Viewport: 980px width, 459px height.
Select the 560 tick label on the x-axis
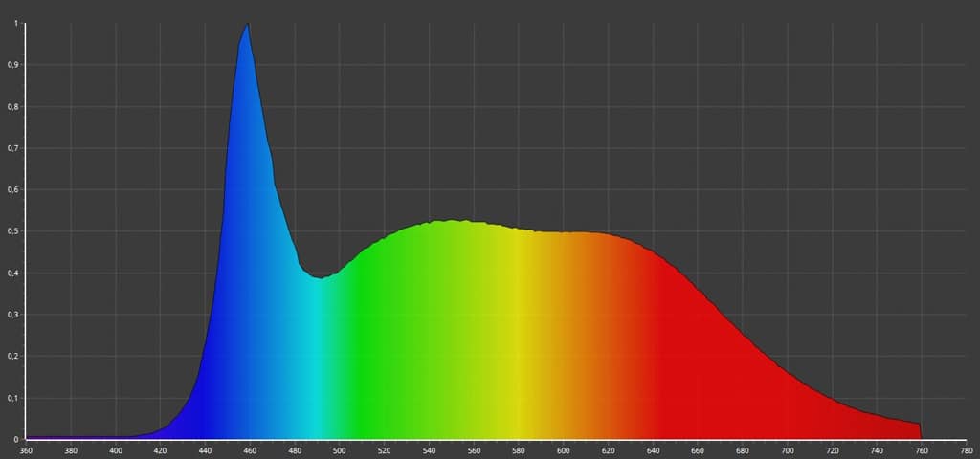click(x=474, y=450)
